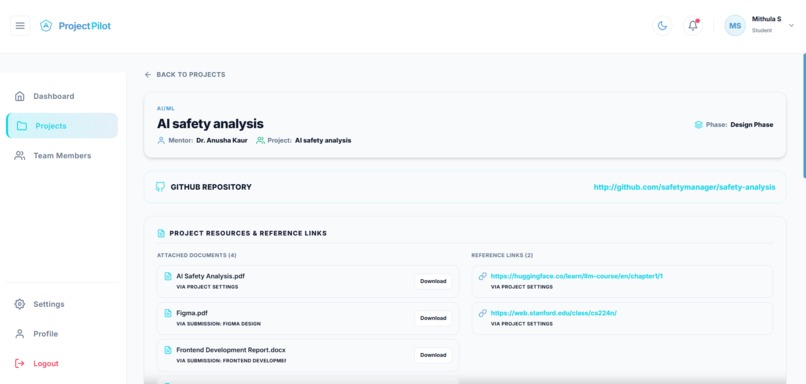Click the ProjectPilot logo icon
The image size is (806, 384).
(46, 26)
